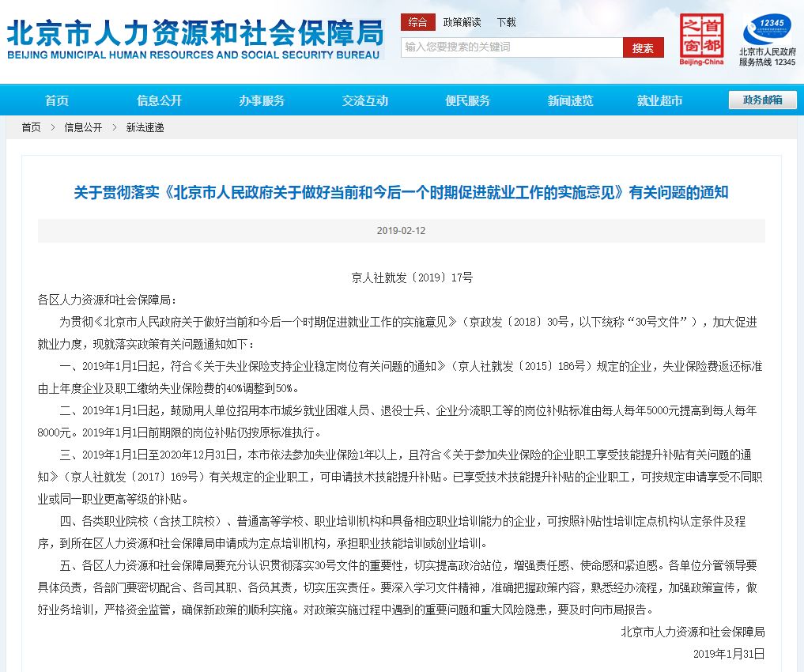Click the 北京市人力资源和社会保障局 site logo

(194, 40)
